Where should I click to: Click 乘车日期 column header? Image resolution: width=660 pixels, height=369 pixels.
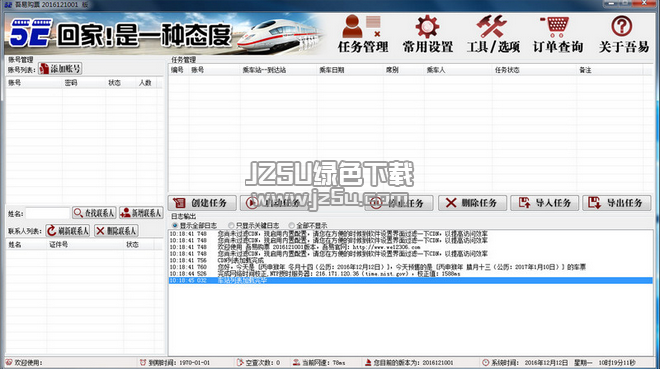pos(349,70)
